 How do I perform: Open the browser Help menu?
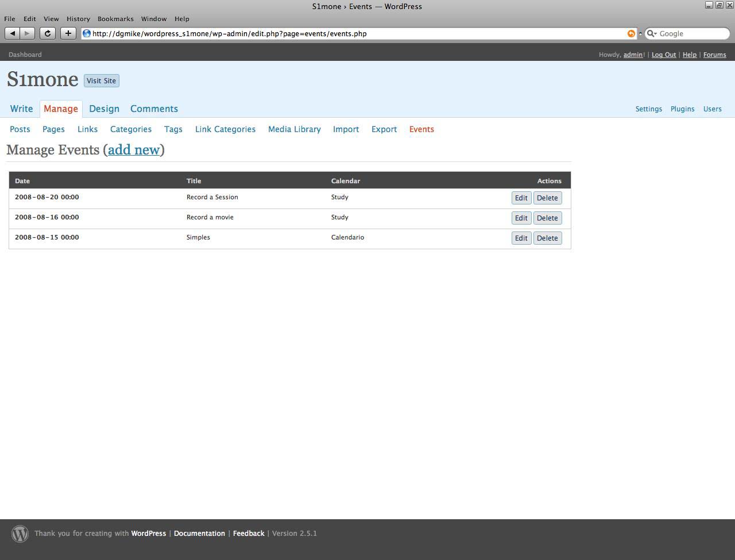click(x=181, y=19)
